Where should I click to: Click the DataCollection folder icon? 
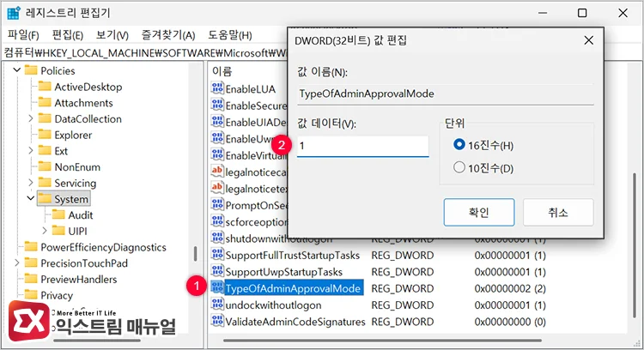pyautogui.click(x=45, y=118)
